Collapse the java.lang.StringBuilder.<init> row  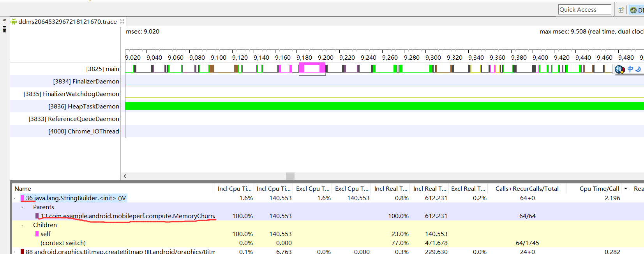click(x=15, y=198)
